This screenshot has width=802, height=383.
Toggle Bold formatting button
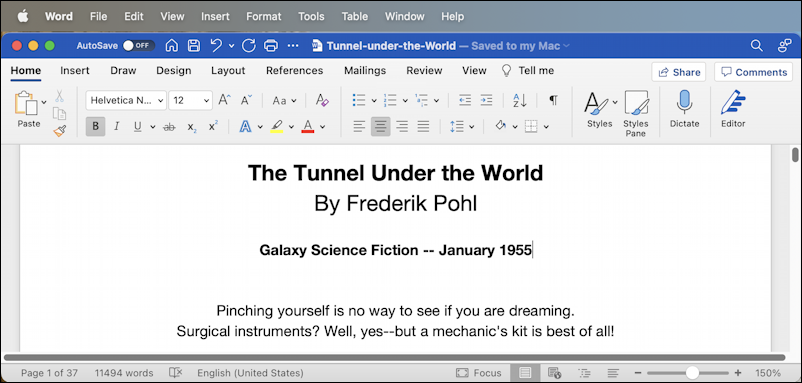click(x=95, y=127)
